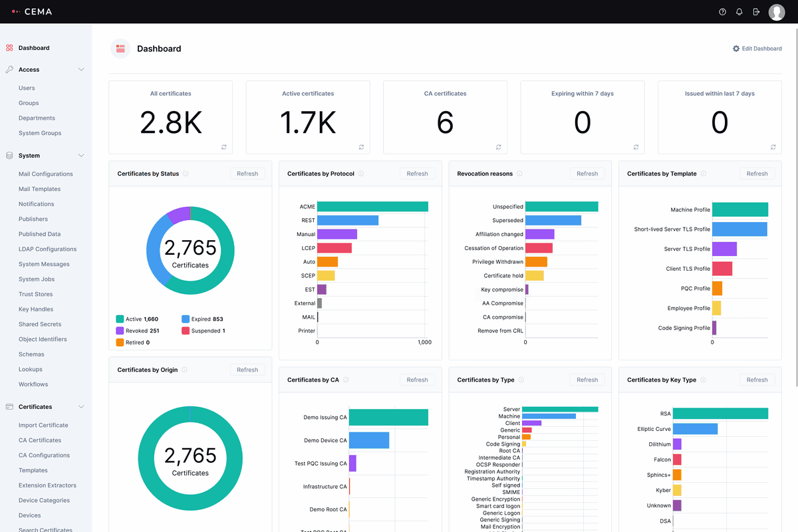The width and height of the screenshot is (798, 532).
Task: Click info icon beside Revocation reasons
Action: coord(519,174)
